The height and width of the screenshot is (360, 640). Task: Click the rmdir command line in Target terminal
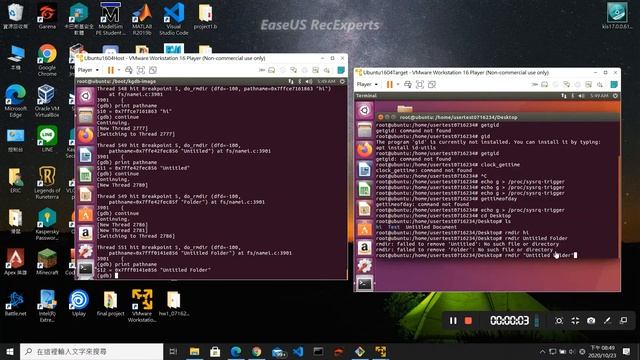point(476,255)
